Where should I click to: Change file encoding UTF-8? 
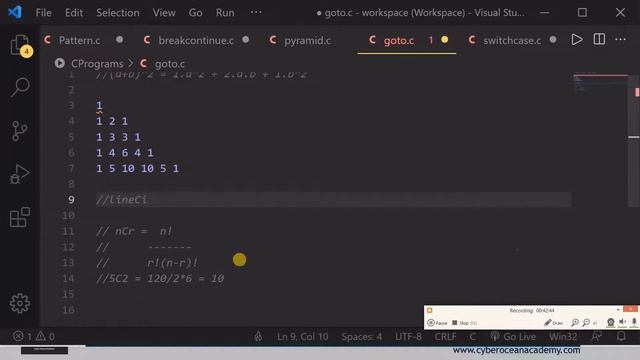coord(408,336)
